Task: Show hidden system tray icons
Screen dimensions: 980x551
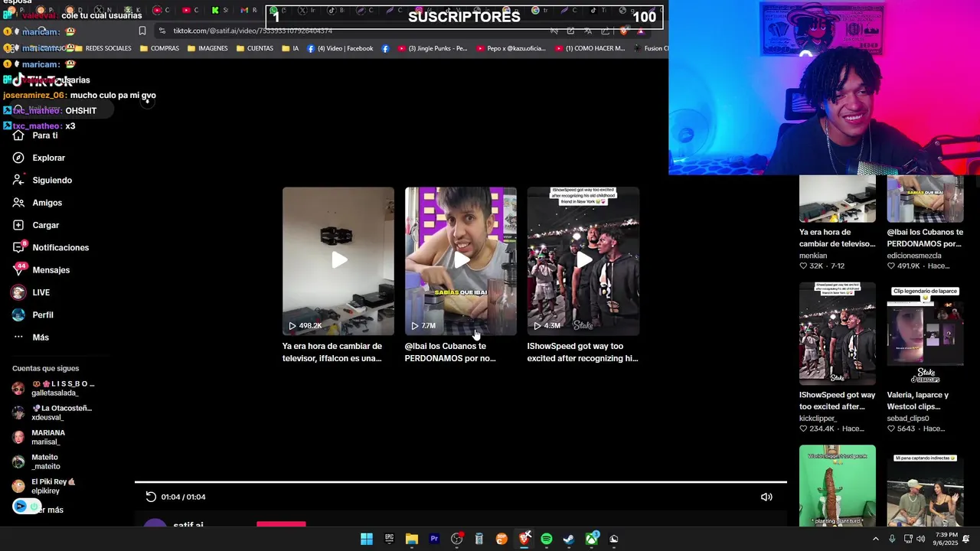Action: coord(876,539)
